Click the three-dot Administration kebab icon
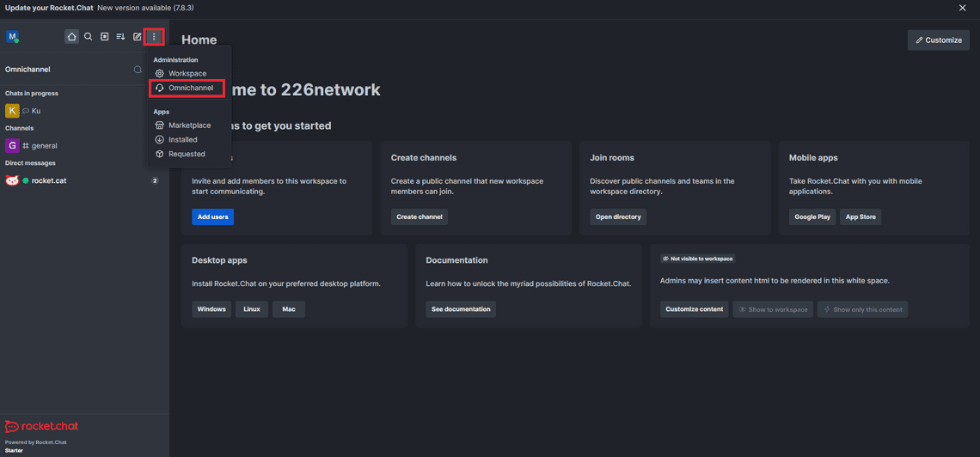The height and width of the screenshot is (457, 980). click(x=154, y=37)
